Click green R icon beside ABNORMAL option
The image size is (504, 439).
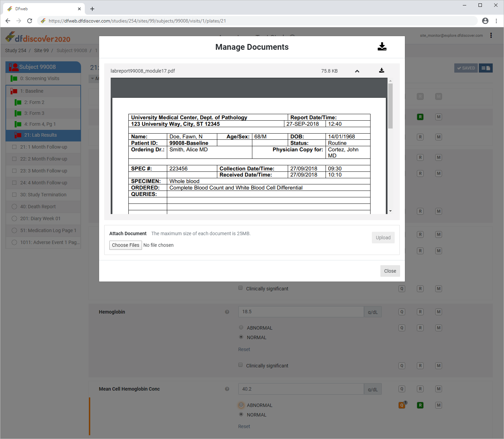coord(420,405)
